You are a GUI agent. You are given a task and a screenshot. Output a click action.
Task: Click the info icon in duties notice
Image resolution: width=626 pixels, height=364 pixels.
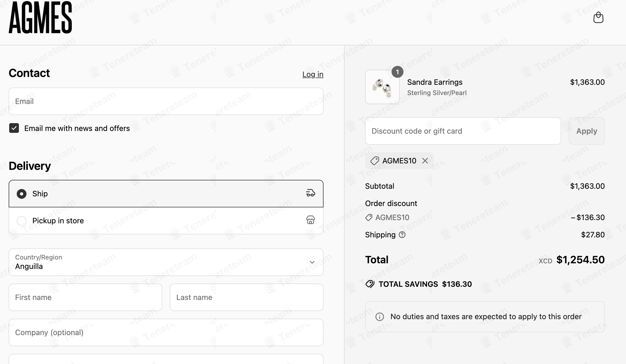click(x=380, y=317)
